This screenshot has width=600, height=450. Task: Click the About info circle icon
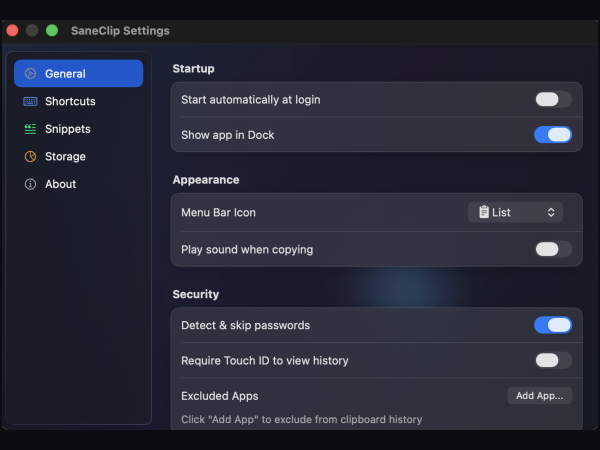(30, 184)
